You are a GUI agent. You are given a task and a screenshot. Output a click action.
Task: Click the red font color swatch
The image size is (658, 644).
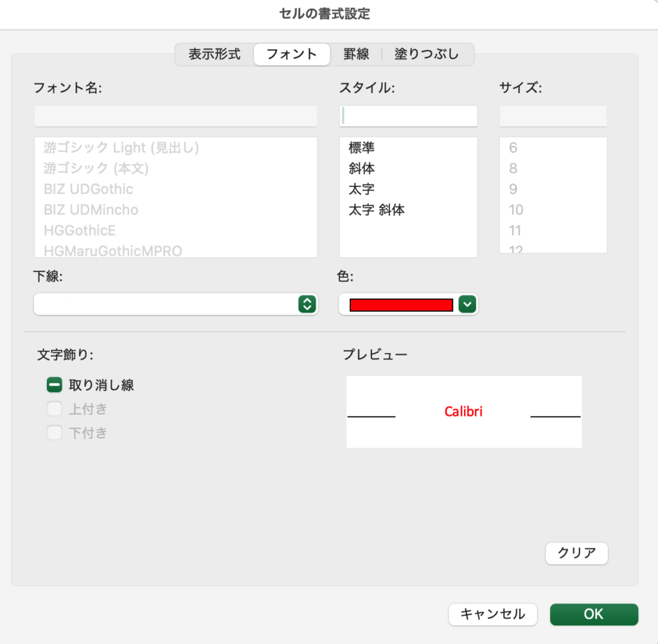[x=401, y=305]
